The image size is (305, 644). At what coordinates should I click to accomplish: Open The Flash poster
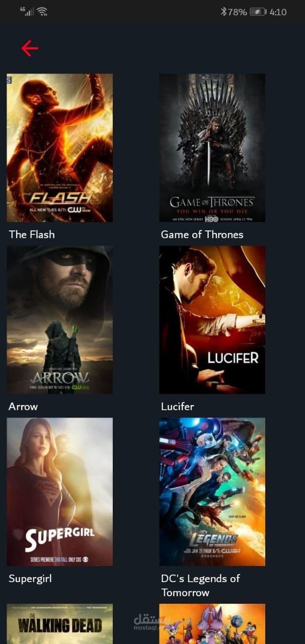click(59, 148)
